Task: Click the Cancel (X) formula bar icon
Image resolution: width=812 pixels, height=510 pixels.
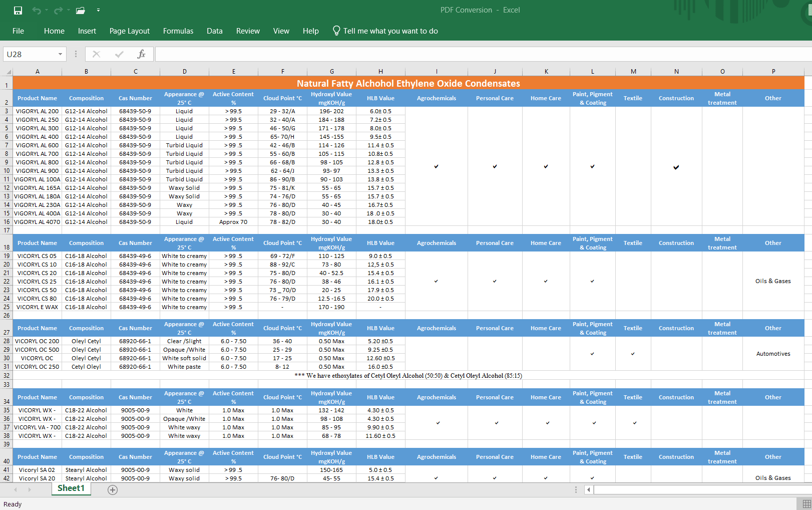Action: click(97, 54)
